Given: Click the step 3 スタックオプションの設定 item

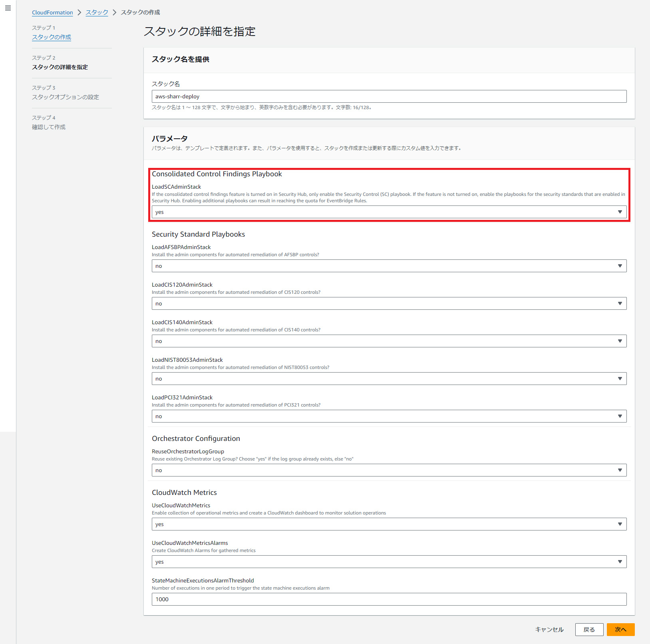Looking at the screenshot, I should pos(66,97).
